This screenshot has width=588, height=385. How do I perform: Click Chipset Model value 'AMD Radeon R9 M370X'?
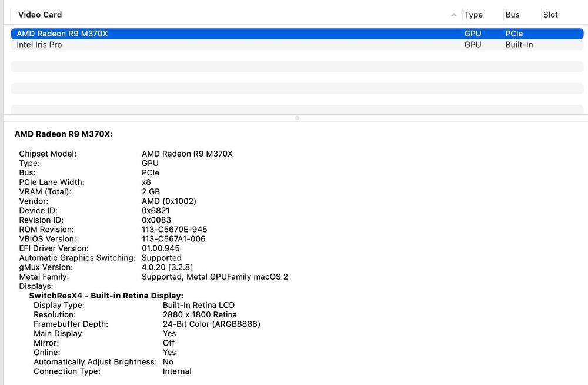pyautogui.click(x=187, y=154)
